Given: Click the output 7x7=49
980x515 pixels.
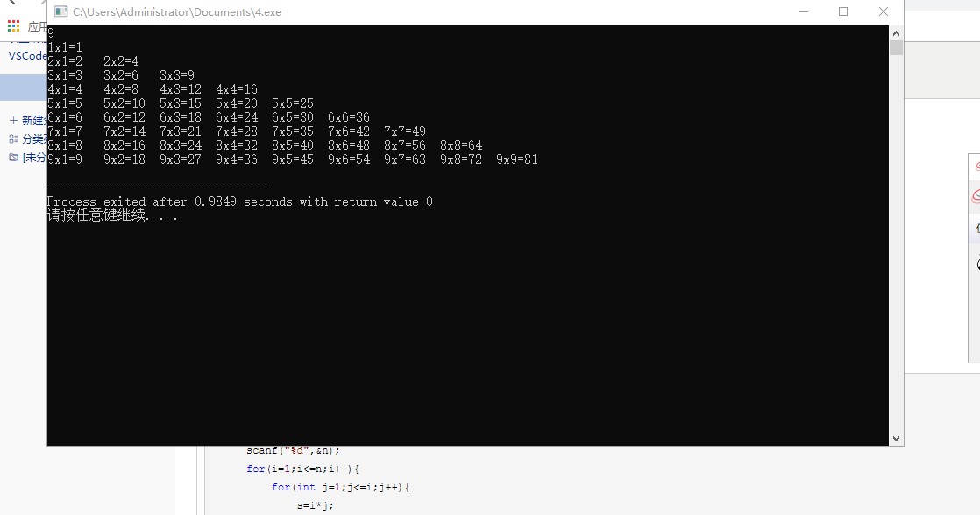Looking at the screenshot, I should click(x=405, y=131).
